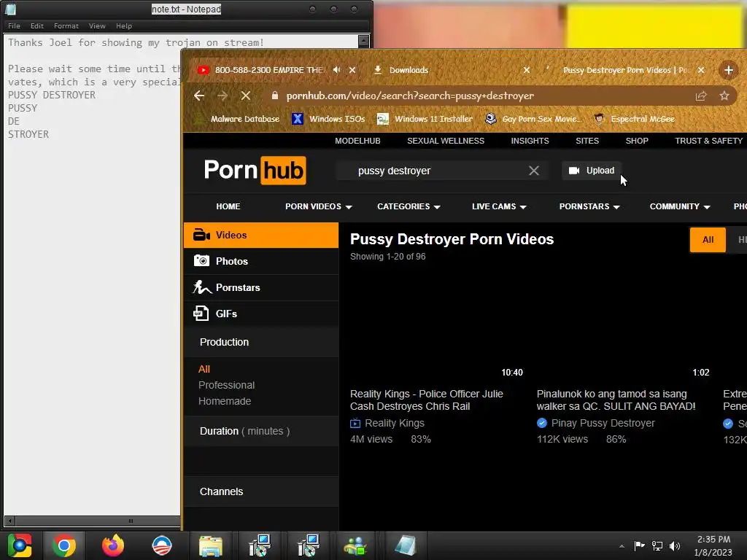
Task: Stop the page from loading
Action: click(x=246, y=96)
